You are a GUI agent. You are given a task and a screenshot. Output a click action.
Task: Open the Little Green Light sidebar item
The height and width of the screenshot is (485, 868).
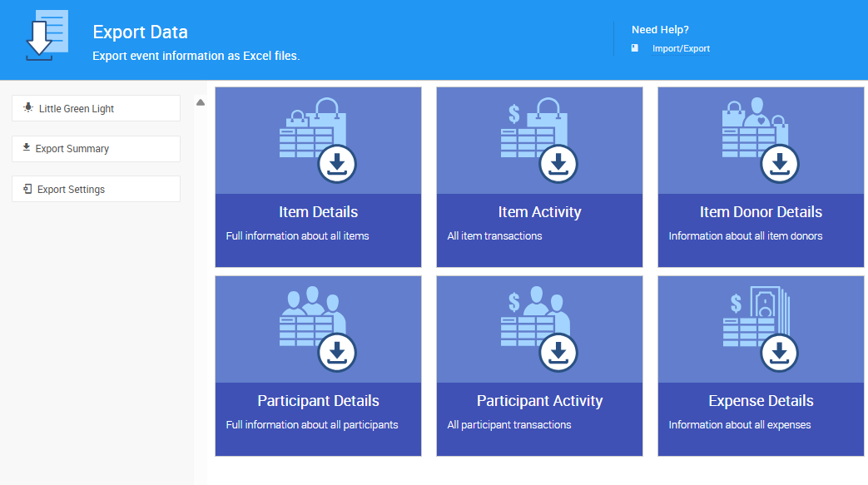pyautogui.click(x=96, y=108)
